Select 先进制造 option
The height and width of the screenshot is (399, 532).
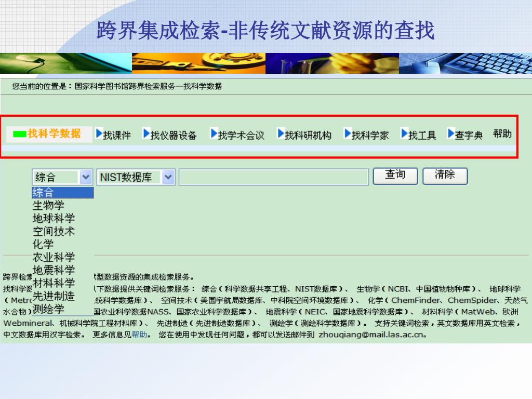point(54,296)
